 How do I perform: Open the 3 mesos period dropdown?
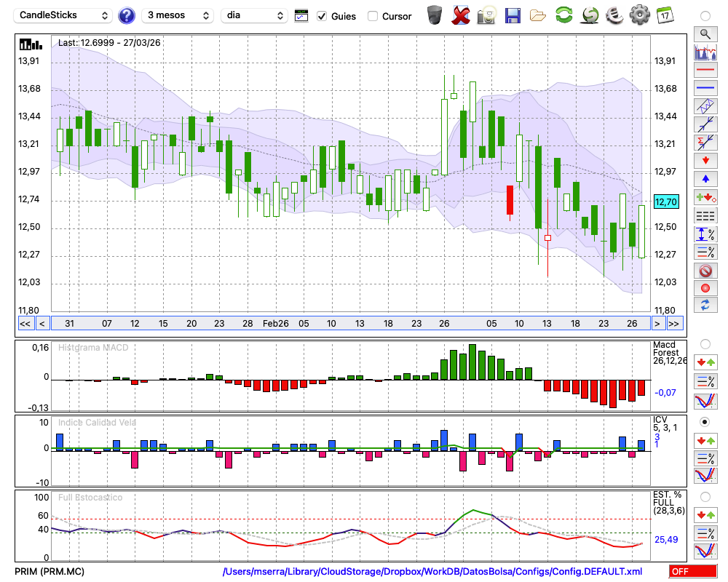178,15
